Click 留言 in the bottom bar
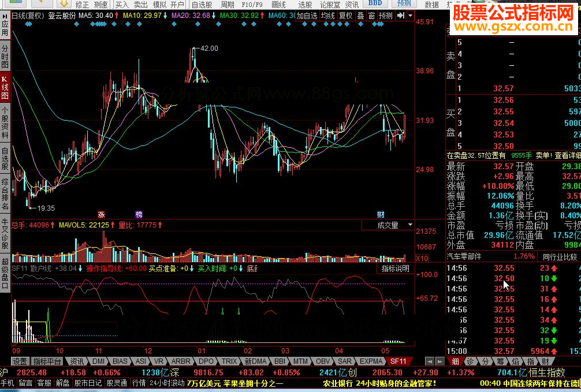This screenshot has height=392, width=581. [25, 383]
